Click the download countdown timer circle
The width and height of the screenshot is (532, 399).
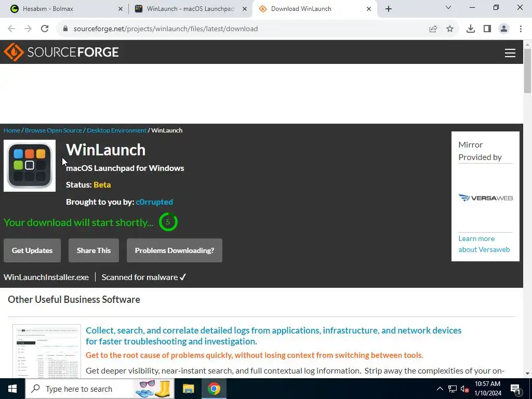tap(168, 222)
